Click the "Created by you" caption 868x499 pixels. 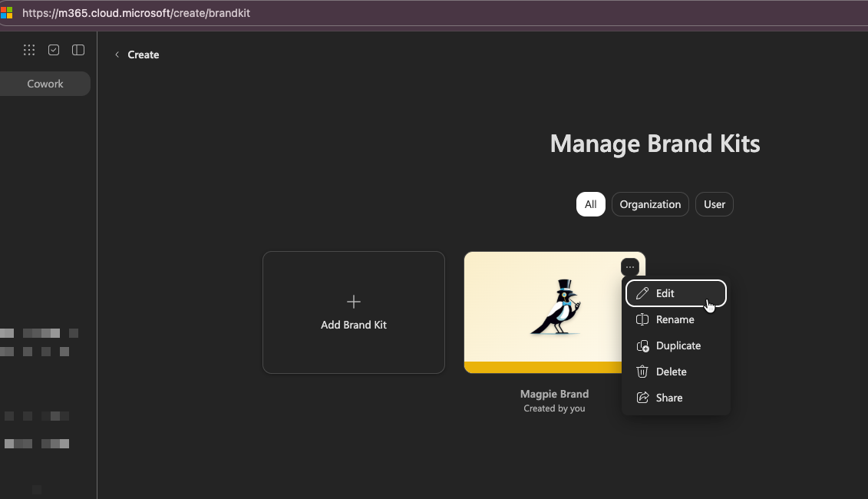(554, 408)
